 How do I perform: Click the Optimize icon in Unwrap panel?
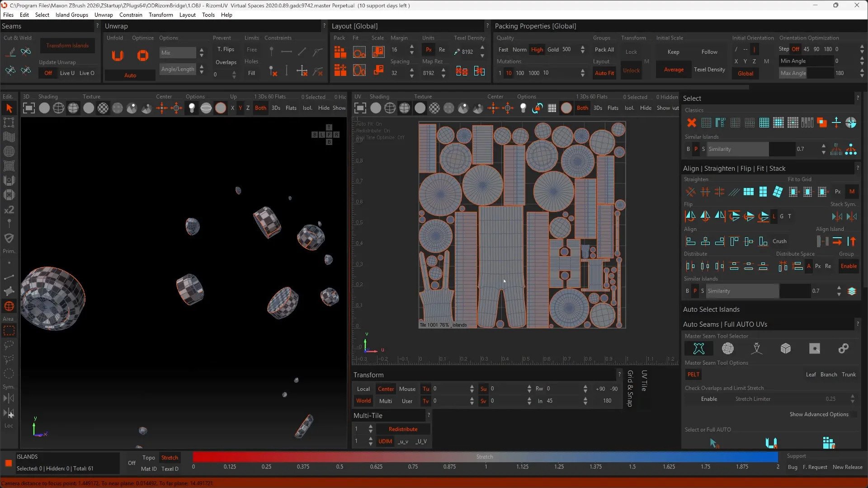click(x=143, y=56)
